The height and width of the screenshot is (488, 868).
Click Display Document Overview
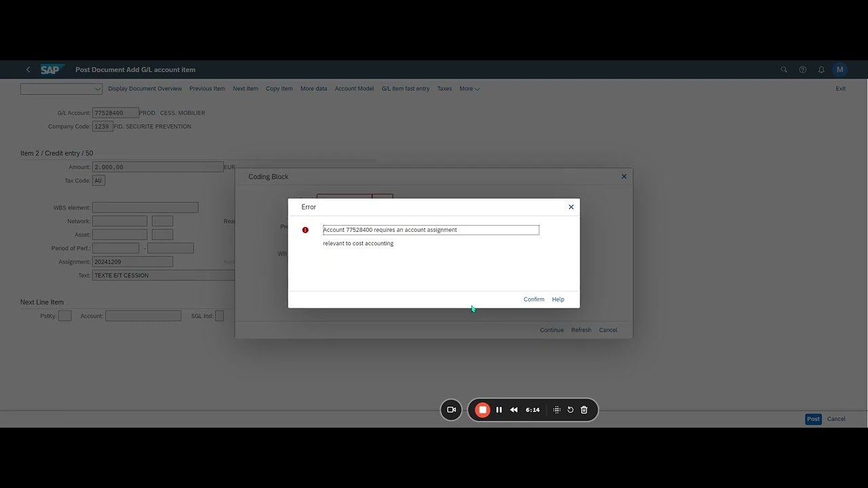click(145, 89)
